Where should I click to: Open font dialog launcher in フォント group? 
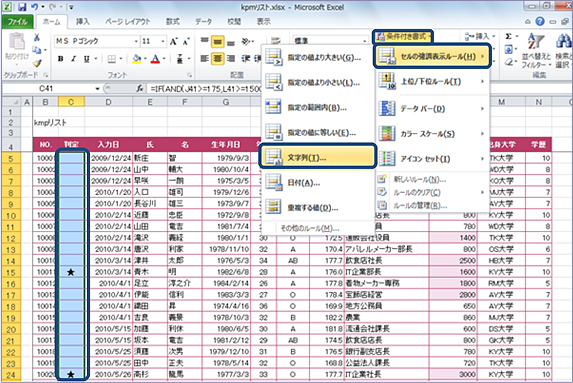(x=189, y=75)
